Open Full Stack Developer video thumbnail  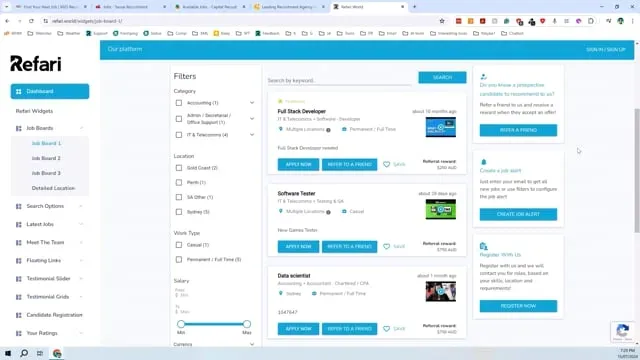point(440,127)
